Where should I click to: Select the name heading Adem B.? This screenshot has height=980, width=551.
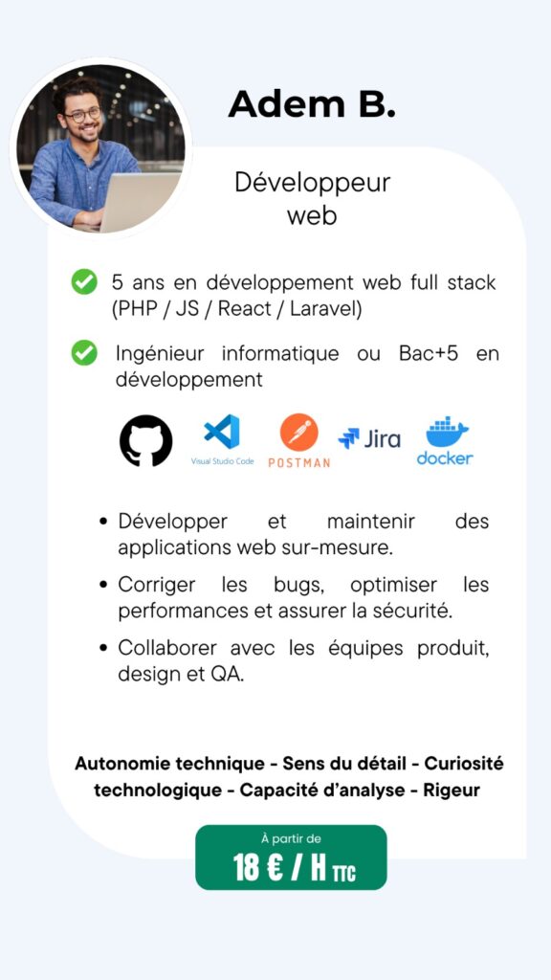coord(312,104)
